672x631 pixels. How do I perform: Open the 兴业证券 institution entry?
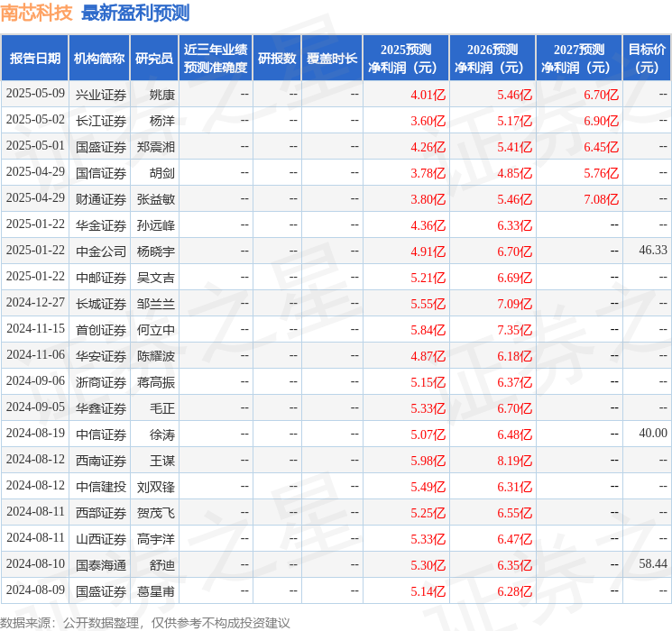(x=100, y=94)
